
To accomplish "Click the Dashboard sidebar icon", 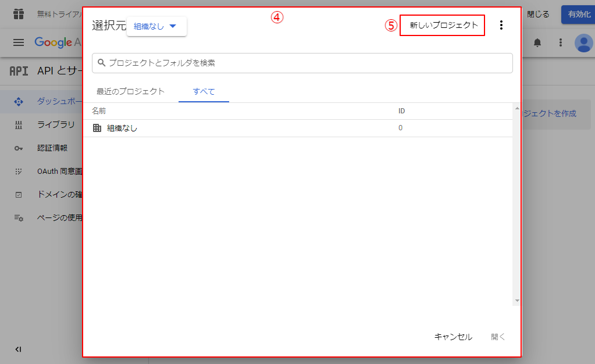I will point(19,101).
